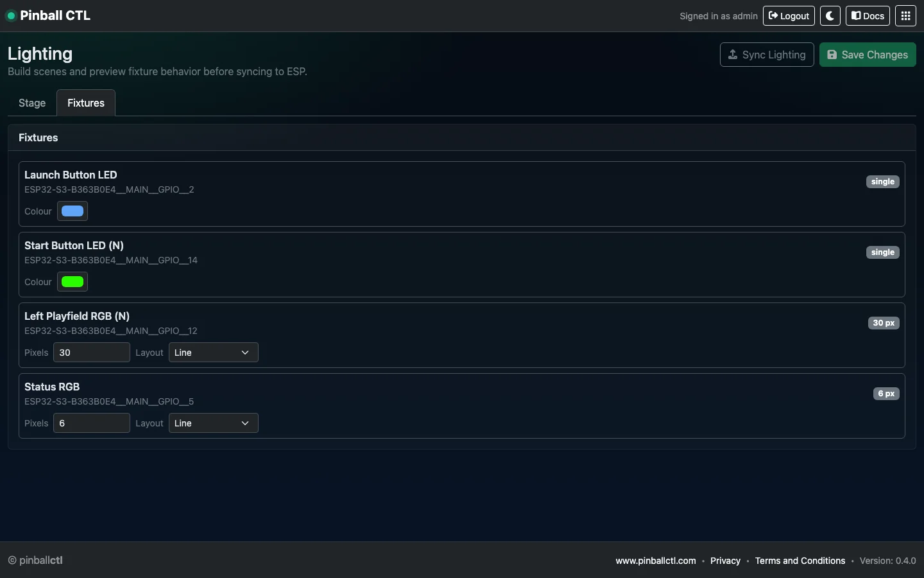924x578 pixels.
Task: Click the single badge on Launch Button LED
Action: coord(882,182)
